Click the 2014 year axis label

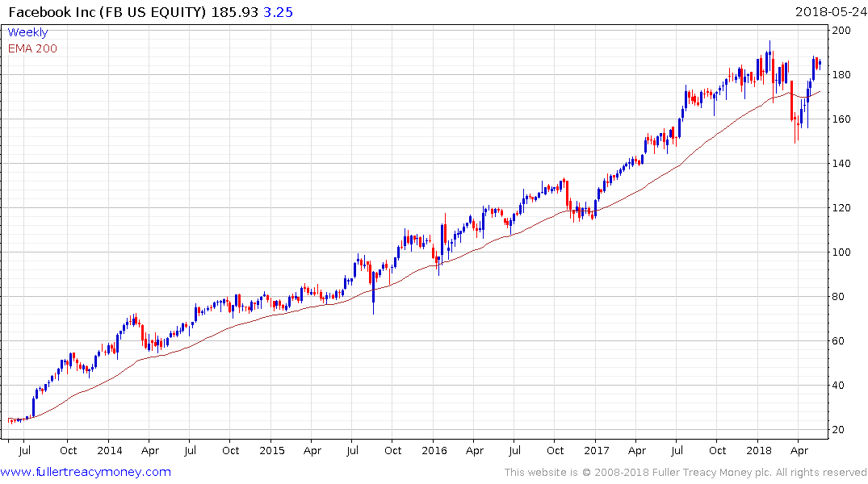tap(110, 450)
